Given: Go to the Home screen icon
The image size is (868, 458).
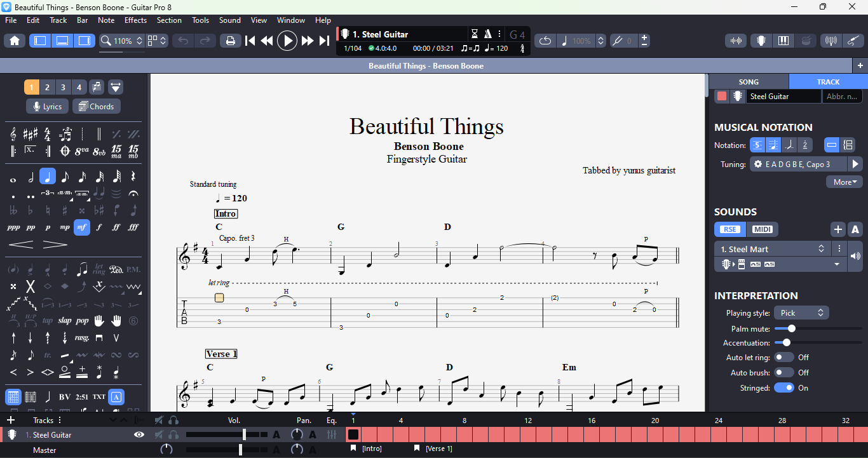Looking at the screenshot, I should 15,41.
